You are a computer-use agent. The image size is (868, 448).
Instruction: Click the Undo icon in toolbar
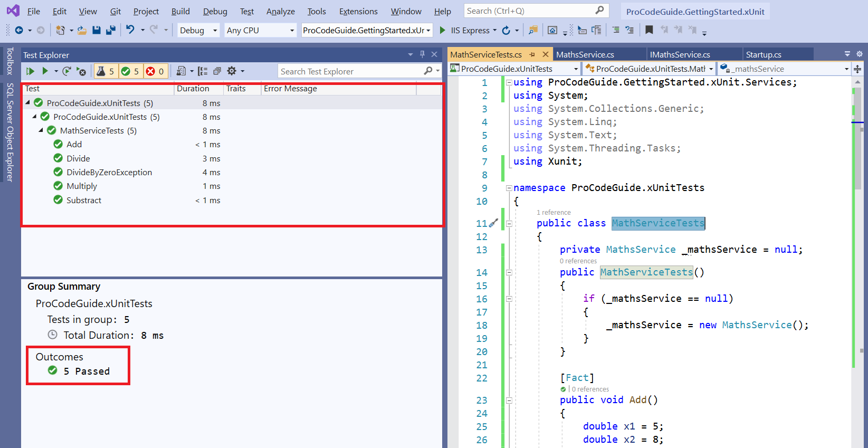(130, 30)
